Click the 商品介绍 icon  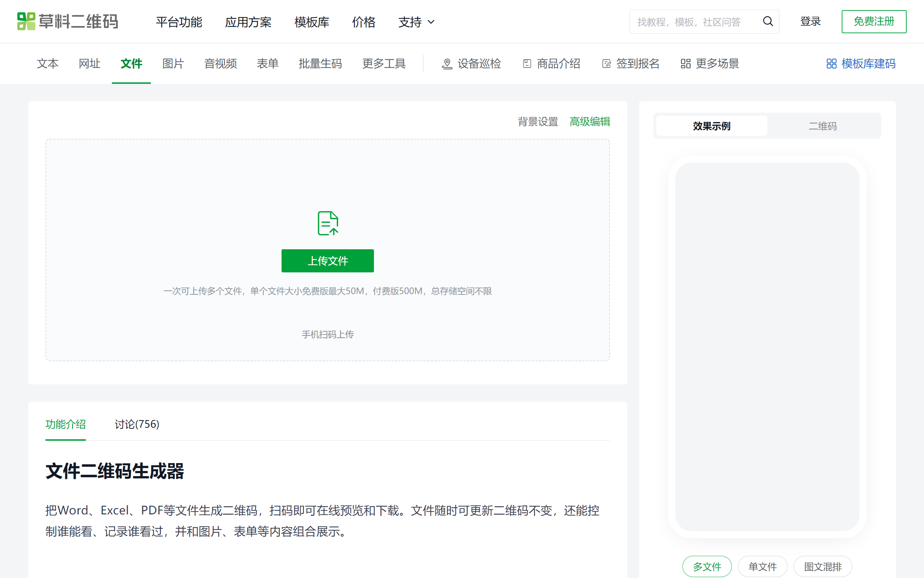(527, 64)
